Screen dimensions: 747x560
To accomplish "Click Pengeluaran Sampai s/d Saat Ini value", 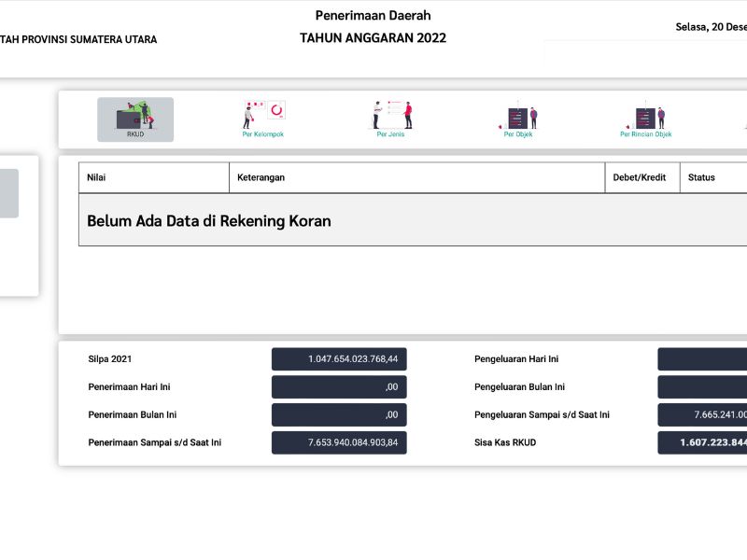I will tap(702, 415).
